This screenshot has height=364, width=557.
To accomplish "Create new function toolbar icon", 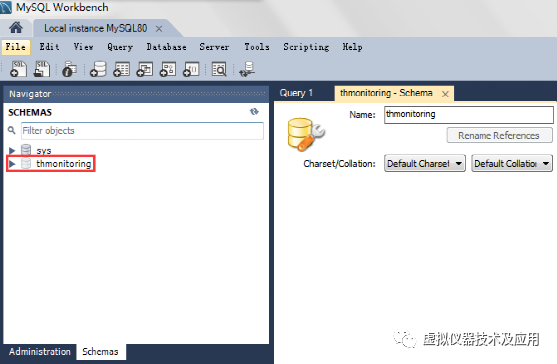I will [191, 69].
